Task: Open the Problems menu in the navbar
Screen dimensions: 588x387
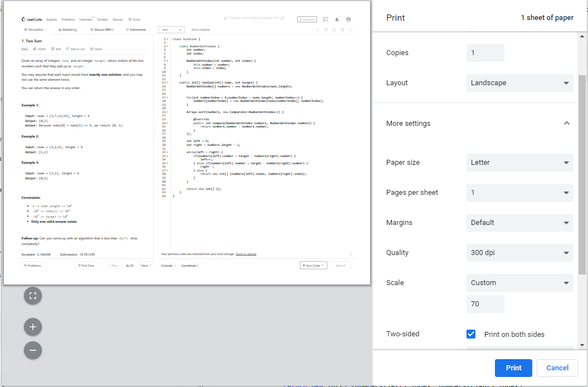Action: click(68, 19)
